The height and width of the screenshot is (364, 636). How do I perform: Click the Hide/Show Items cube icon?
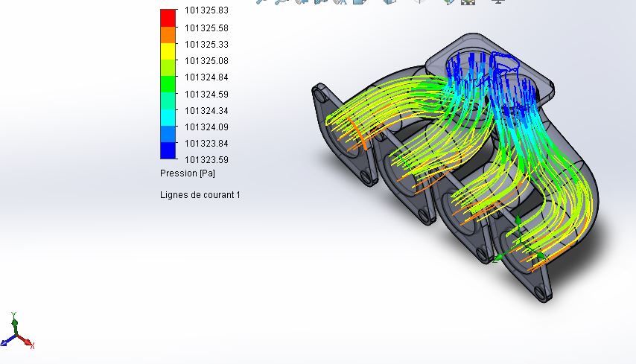[x=418, y=1]
